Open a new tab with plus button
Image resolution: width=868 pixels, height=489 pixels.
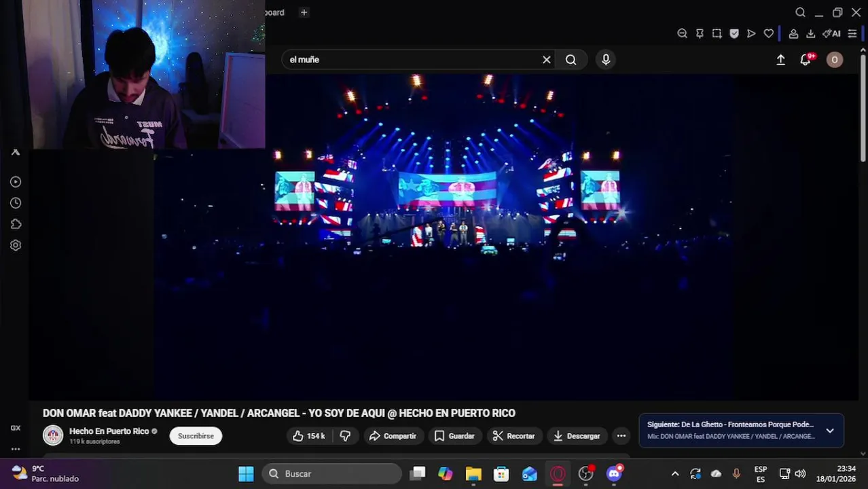[304, 12]
